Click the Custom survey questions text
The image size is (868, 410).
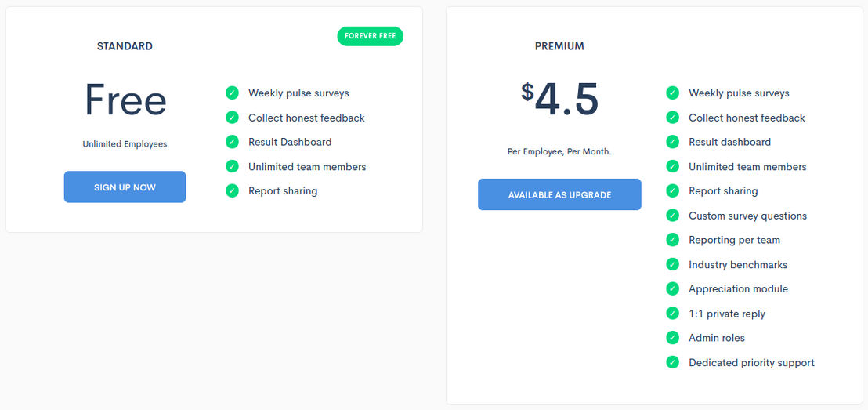747,216
